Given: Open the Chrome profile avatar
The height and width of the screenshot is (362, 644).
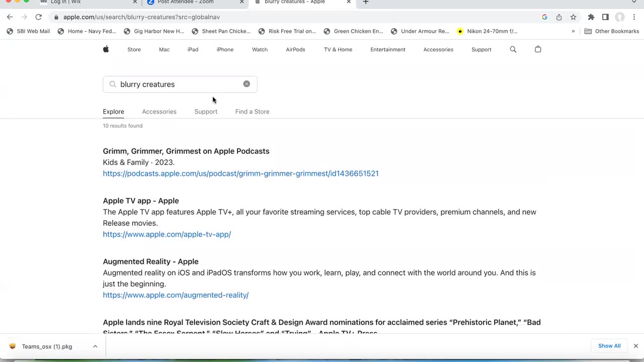Looking at the screenshot, I should click(x=620, y=17).
